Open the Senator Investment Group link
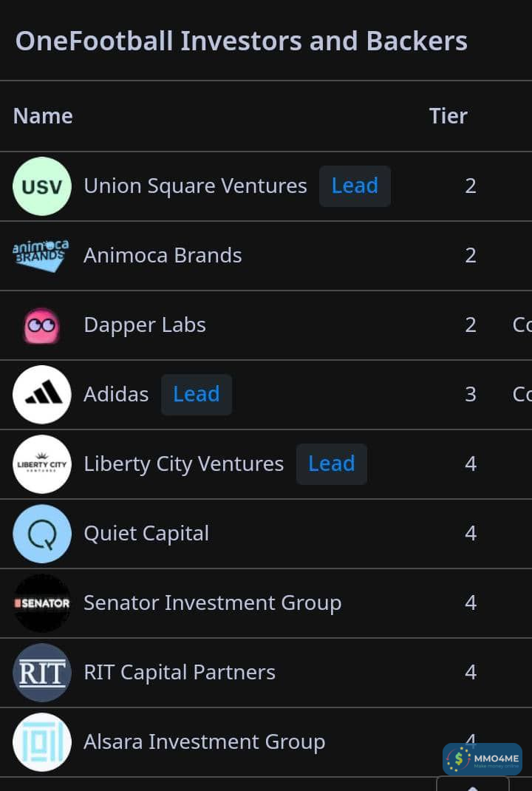Viewport: 532px width, 791px height. coord(212,603)
